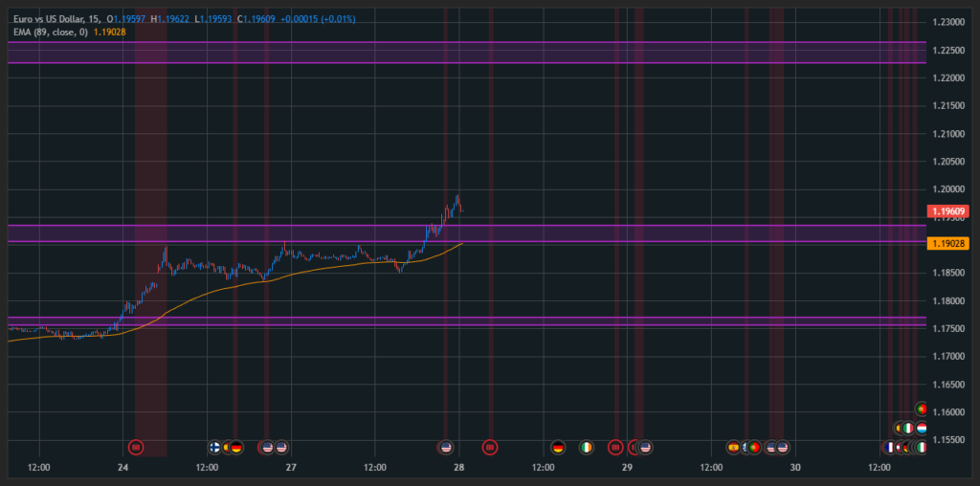980x486 pixels.
Task: Click the topmost Portugal flag in the stacked flags
Action: click(x=922, y=409)
